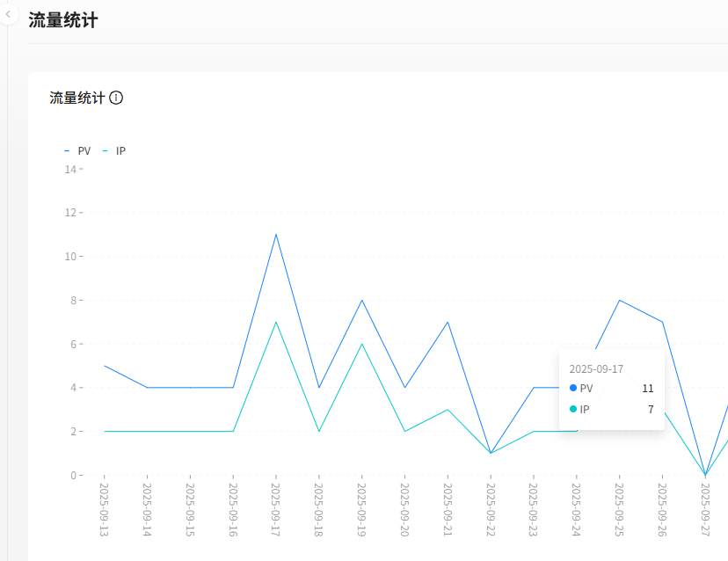The width and height of the screenshot is (728, 561).
Task: Click the blue PV dot in tooltip
Action: (573, 388)
